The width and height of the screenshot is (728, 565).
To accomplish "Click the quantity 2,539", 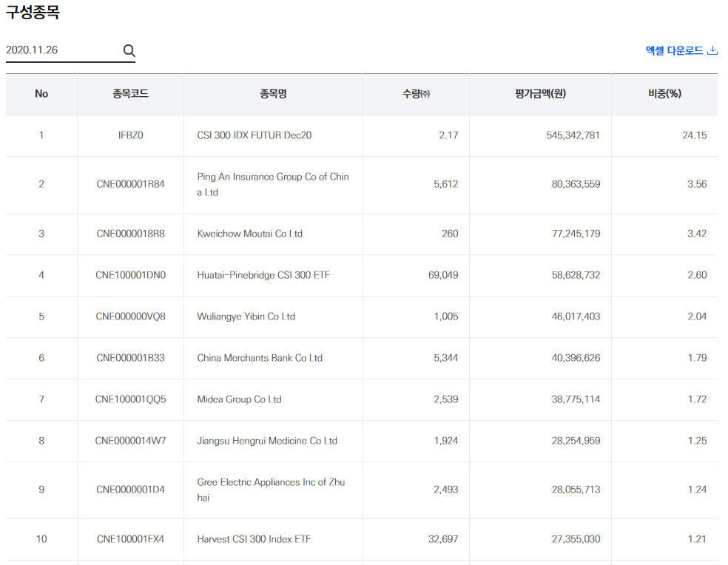I will tap(445, 399).
